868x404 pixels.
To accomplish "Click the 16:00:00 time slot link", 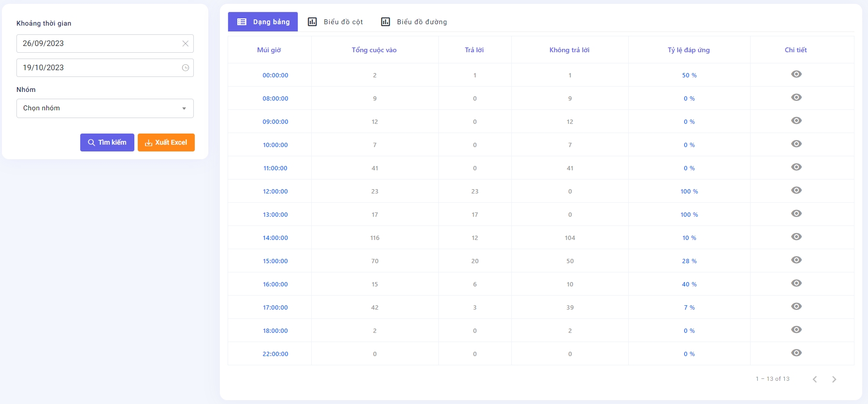I will (275, 284).
